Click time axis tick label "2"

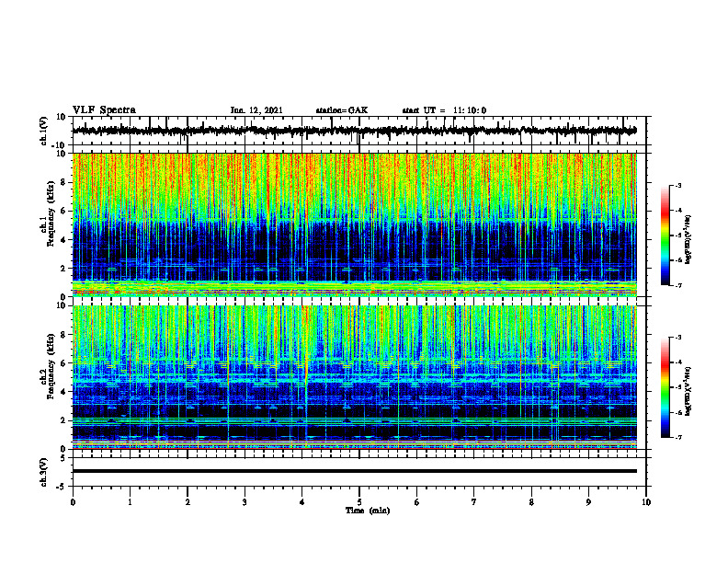[188, 502]
